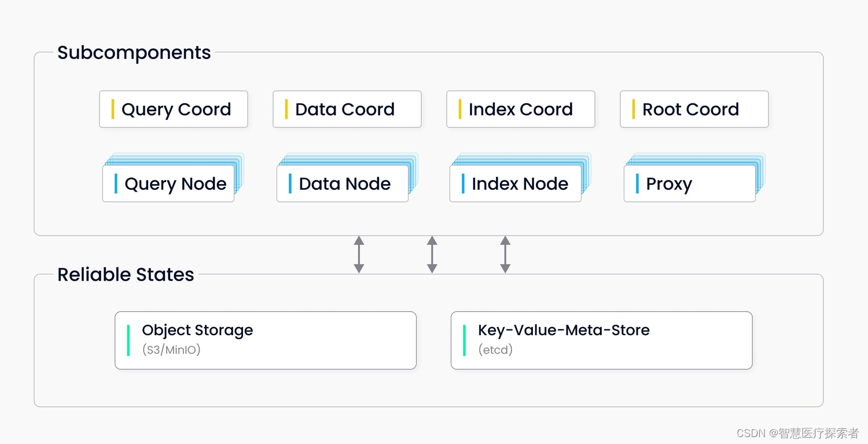
Task: Click the Index Coord box
Action: (x=521, y=109)
